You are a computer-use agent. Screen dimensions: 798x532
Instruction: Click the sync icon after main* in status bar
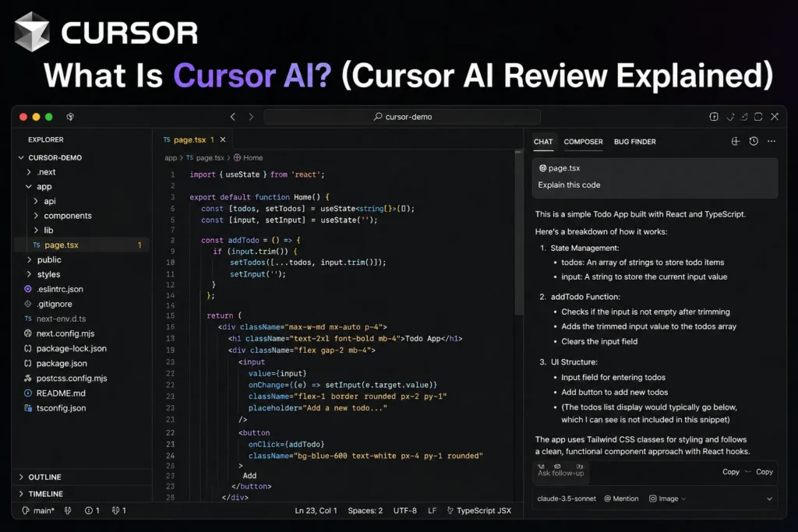pos(68,510)
